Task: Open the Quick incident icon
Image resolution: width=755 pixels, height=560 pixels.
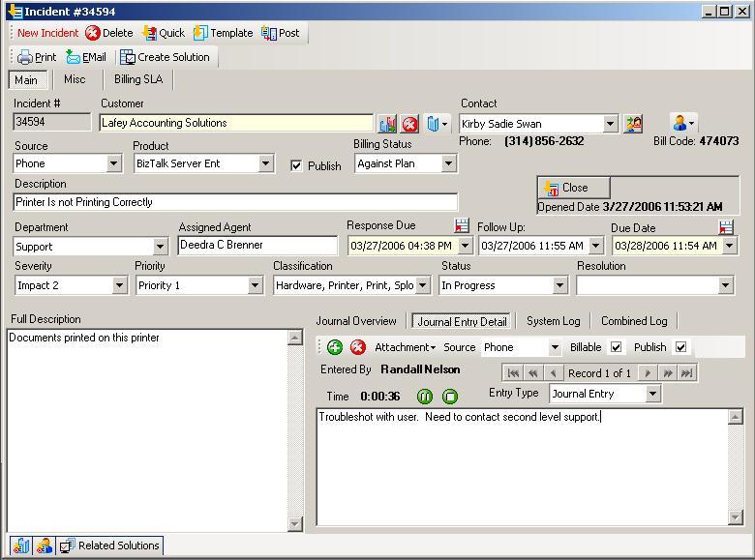Action: pyautogui.click(x=149, y=33)
